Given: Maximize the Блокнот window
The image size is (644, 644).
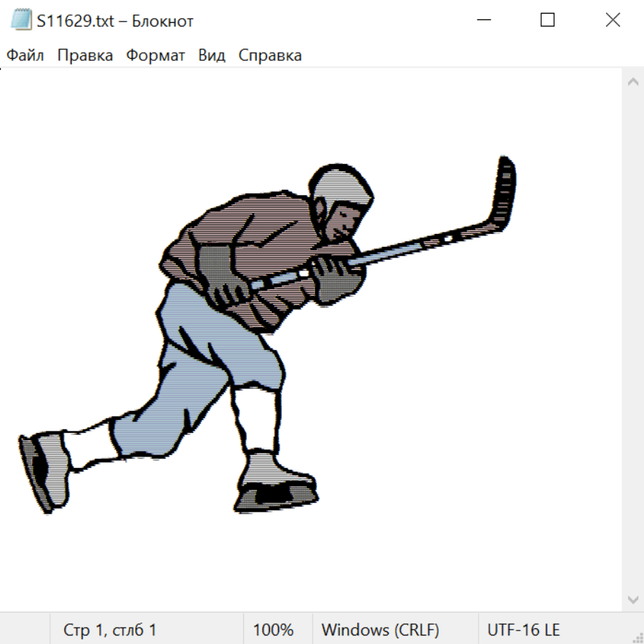Looking at the screenshot, I should point(547,21).
